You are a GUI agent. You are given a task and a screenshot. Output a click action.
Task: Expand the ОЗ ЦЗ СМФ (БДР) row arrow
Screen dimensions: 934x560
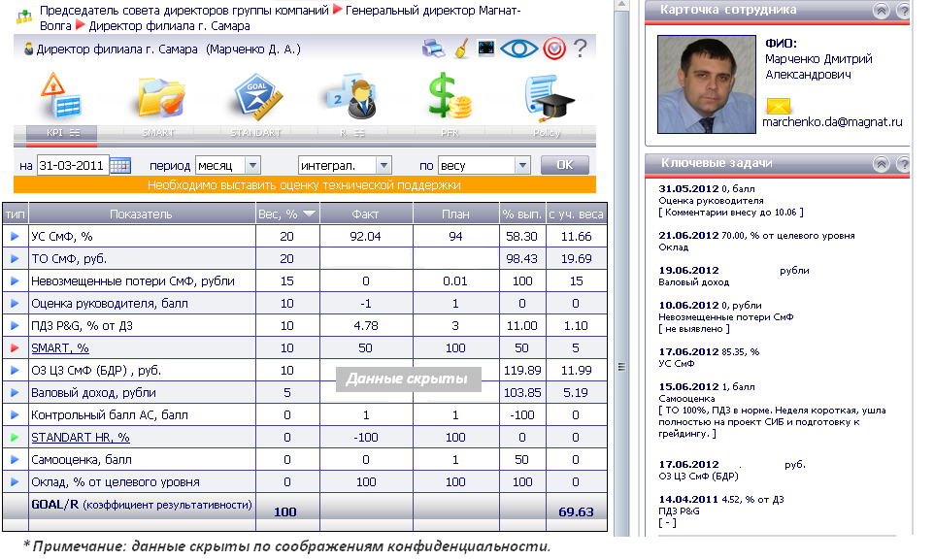click(x=15, y=370)
